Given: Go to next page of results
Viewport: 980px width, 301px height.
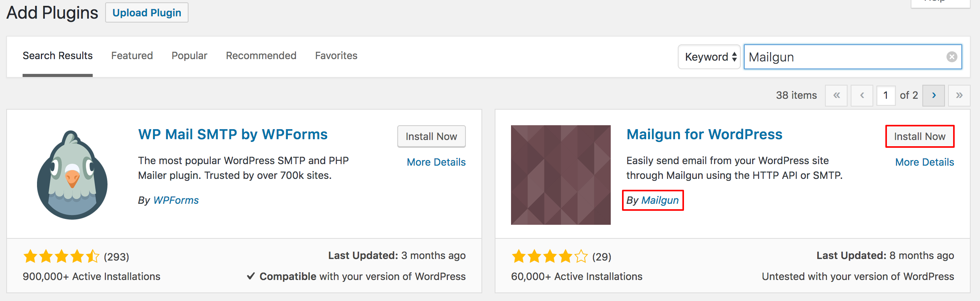Looking at the screenshot, I should (x=934, y=95).
